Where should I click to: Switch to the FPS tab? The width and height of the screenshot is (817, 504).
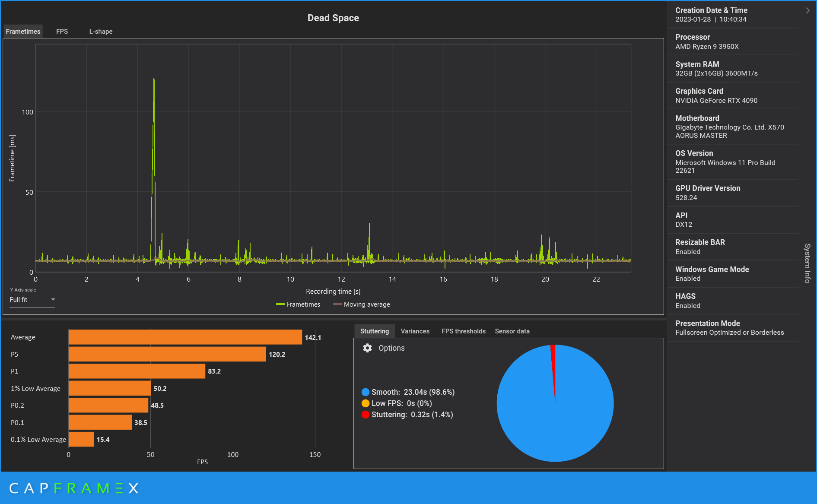62,32
